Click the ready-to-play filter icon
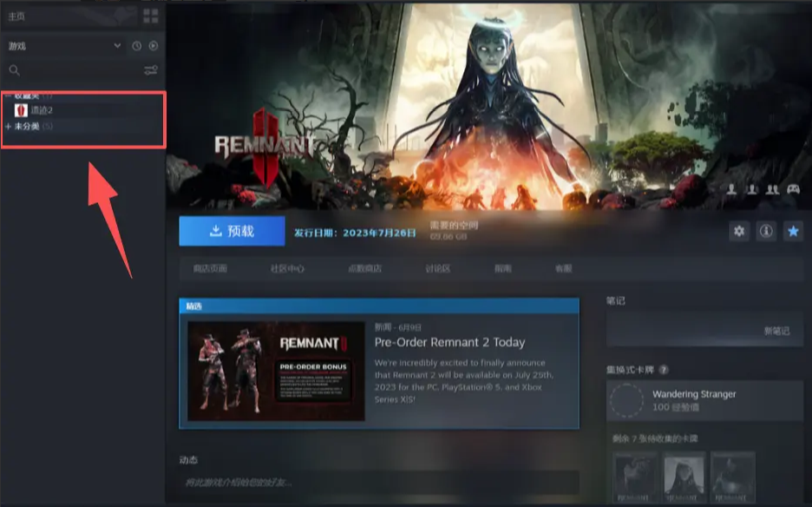This screenshot has width=812, height=507. click(153, 46)
